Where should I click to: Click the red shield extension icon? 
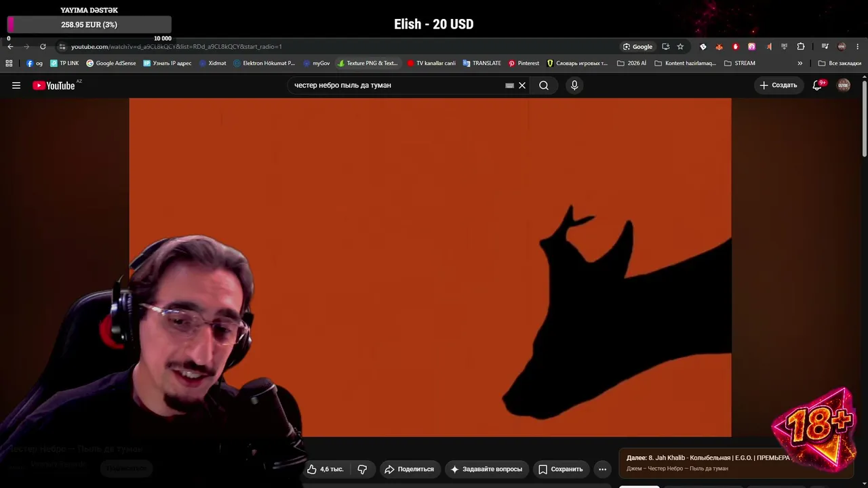coord(736,47)
